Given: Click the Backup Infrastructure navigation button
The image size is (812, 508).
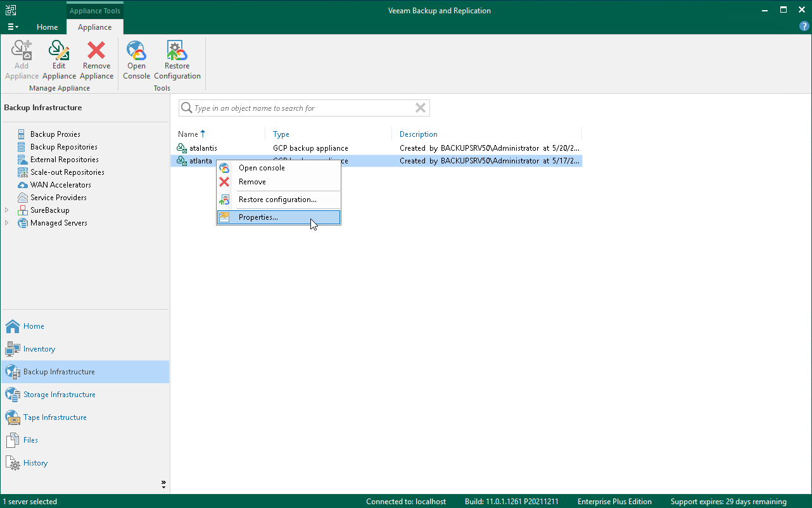Looking at the screenshot, I should click(x=85, y=372).
